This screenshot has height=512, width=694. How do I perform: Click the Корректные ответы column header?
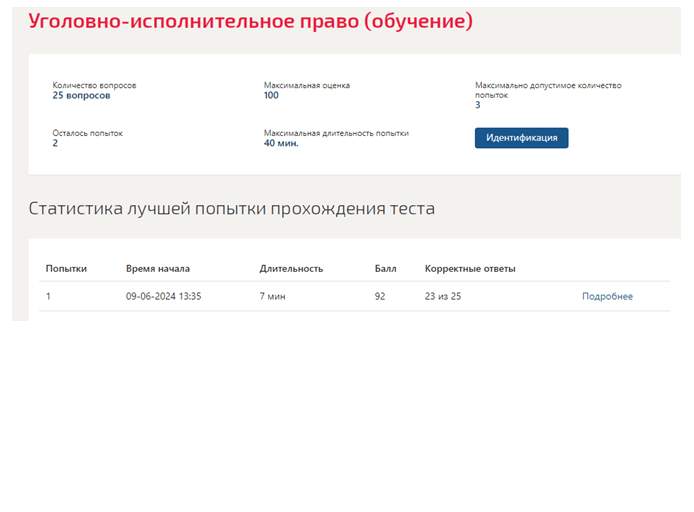pos(470,269)
